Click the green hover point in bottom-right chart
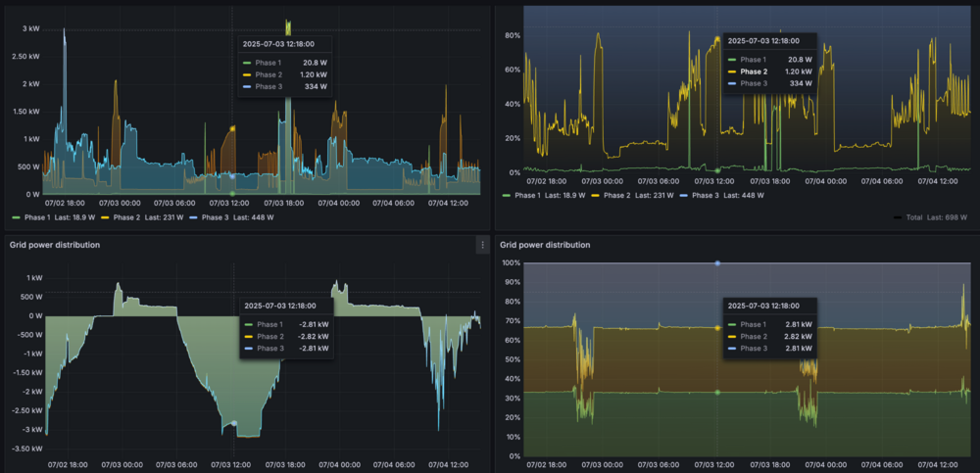 [717, 392]
